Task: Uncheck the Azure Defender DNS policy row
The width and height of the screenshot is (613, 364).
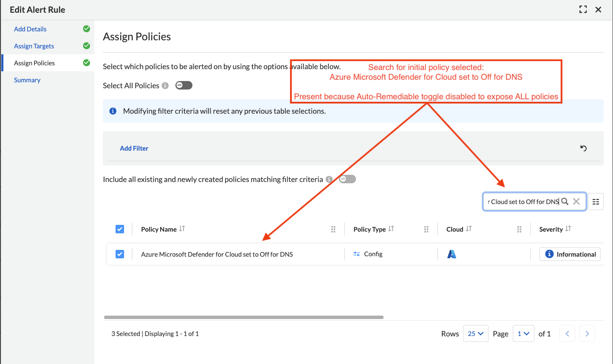Action: click(120, 254)
